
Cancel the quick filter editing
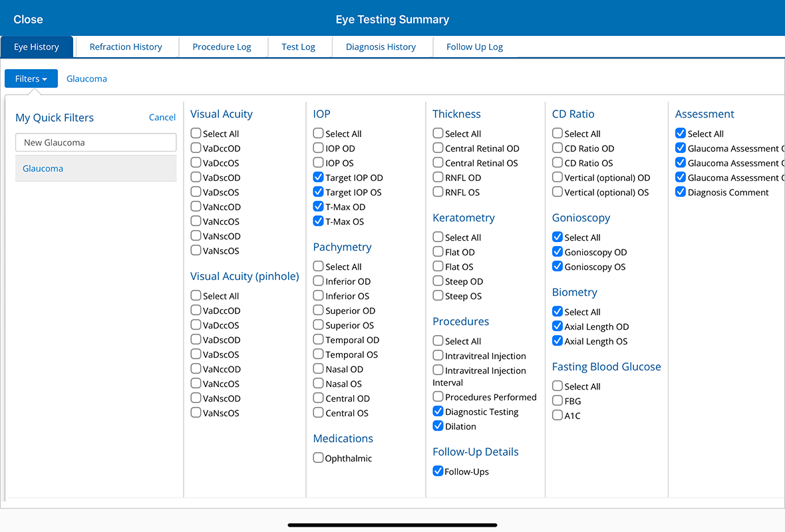click(162, 117)
